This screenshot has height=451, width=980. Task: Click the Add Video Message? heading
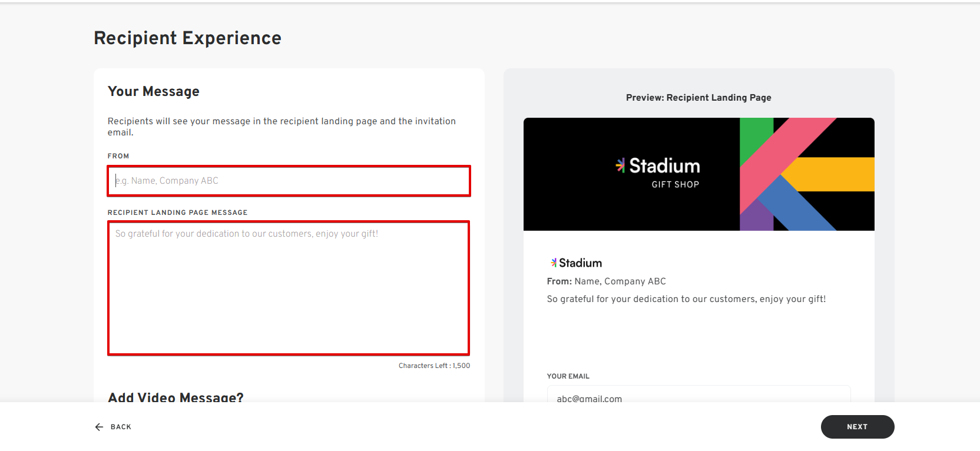176,397
